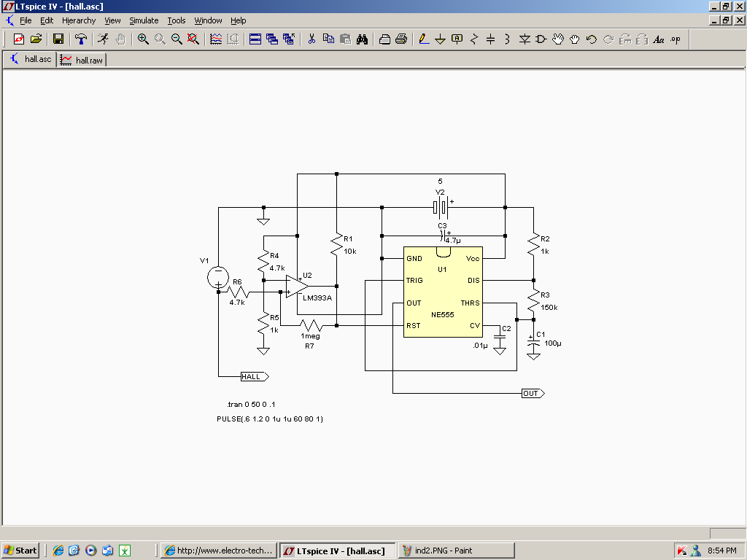Viewport: 747px width, 560px height.
Task: Click the OUT net label
Action: 533,393
